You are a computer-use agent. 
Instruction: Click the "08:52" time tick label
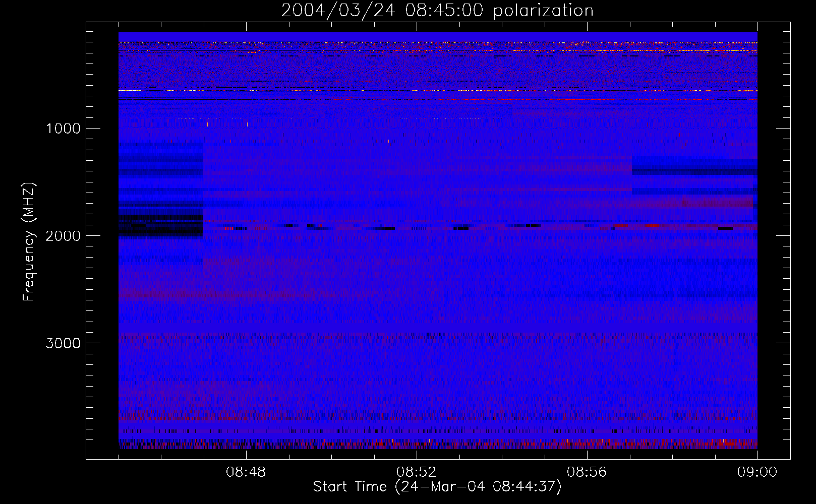[x=417, y=472]
